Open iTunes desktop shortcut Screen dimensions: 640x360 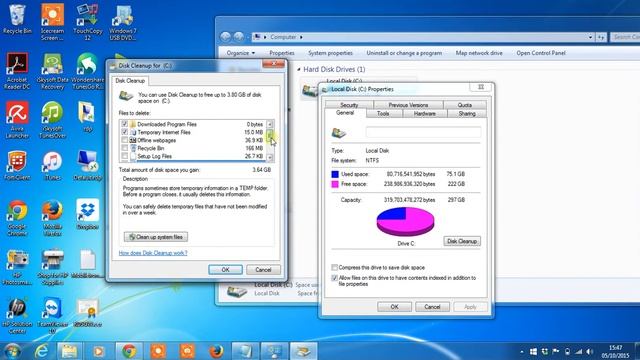52,165
